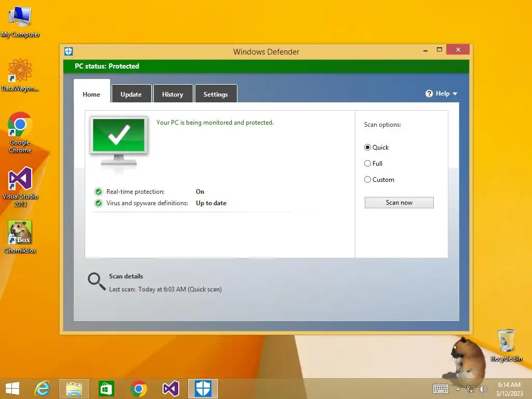Click the Scan now button

pyautogui.click(x=399, y=203)
